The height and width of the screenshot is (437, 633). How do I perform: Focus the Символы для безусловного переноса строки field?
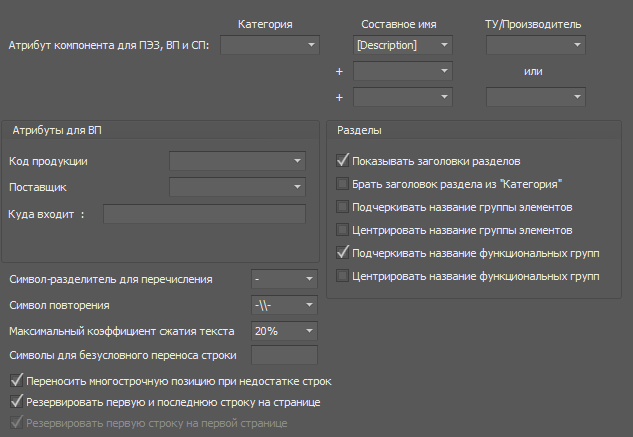(284, 355)
